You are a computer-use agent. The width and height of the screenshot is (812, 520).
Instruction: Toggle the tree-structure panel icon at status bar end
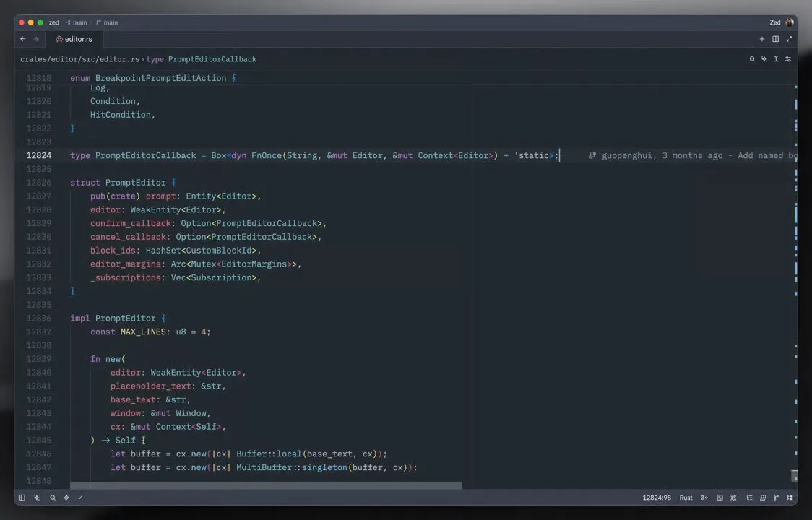click(x=790, y=498)
